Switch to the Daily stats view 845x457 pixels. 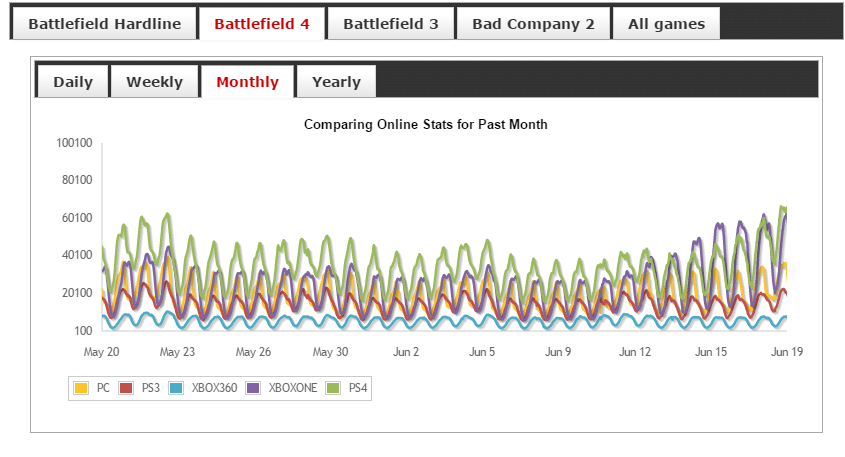(73, 82)
